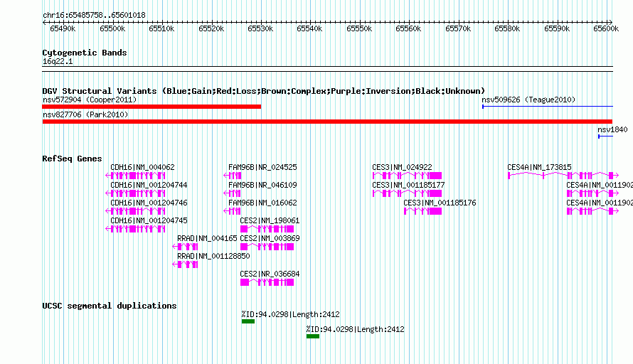
Task: Click the second segmental duplication green bar
Action: click(x=313, y=336)
